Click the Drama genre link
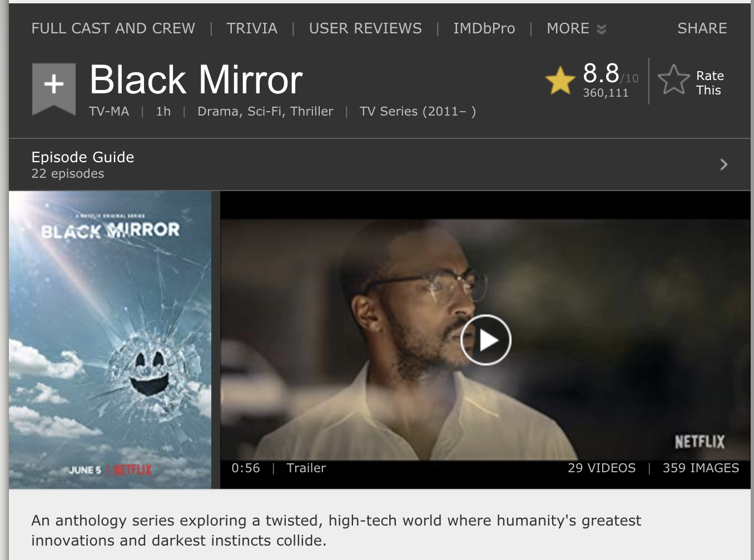 tap(220, 111)
